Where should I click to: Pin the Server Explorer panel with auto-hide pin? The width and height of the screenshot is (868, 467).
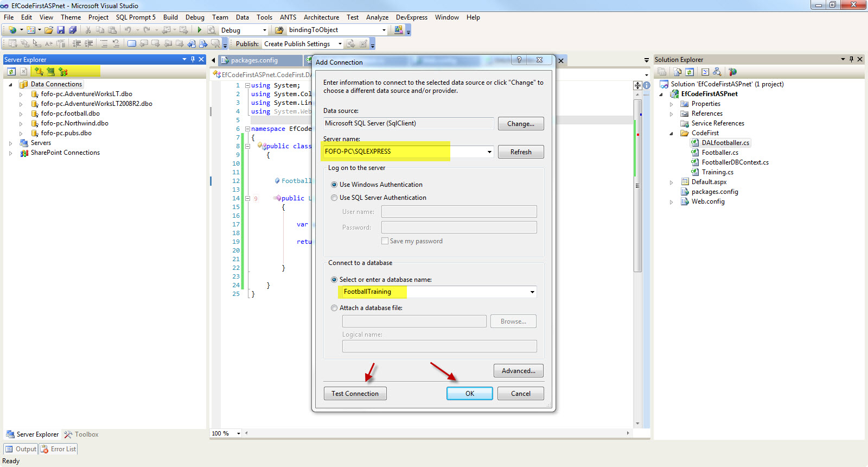tap(193, 59)
